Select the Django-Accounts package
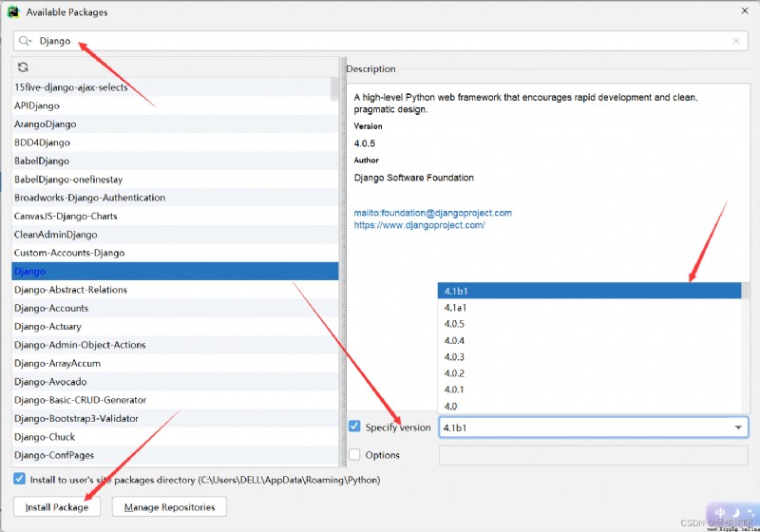This screenshot has height=532, width=760. point(175,308)
